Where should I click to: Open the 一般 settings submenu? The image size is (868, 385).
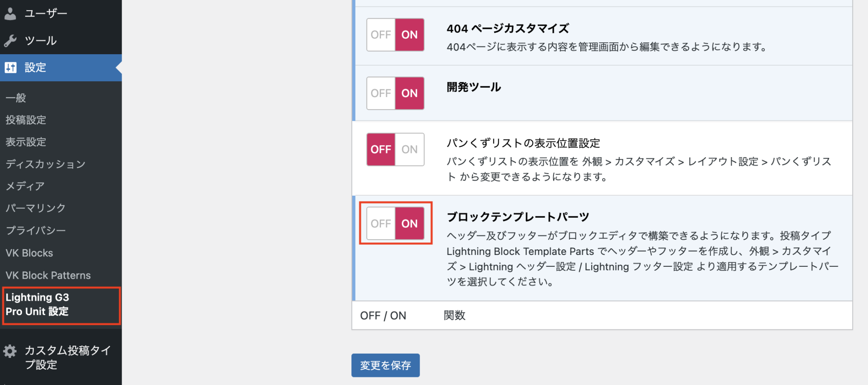tap(16, 98)
